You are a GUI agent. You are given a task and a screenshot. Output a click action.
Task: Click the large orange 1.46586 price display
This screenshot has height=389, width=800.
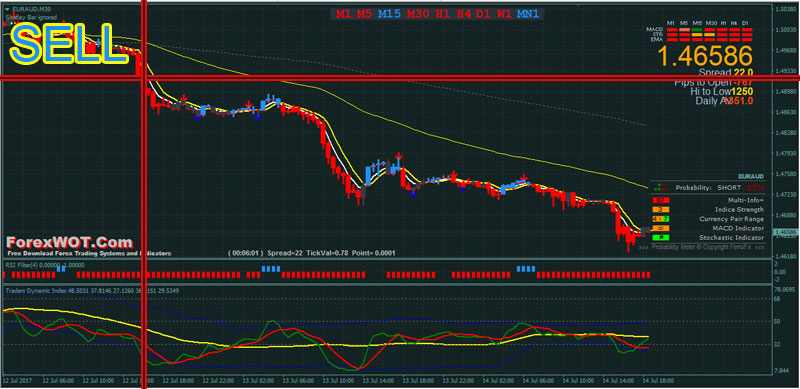pos(705,56)
